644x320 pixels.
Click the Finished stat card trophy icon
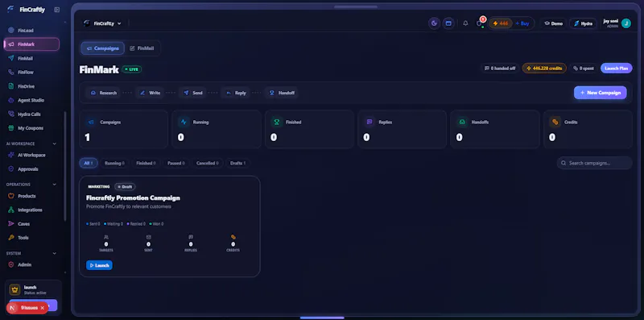point(276,123)
